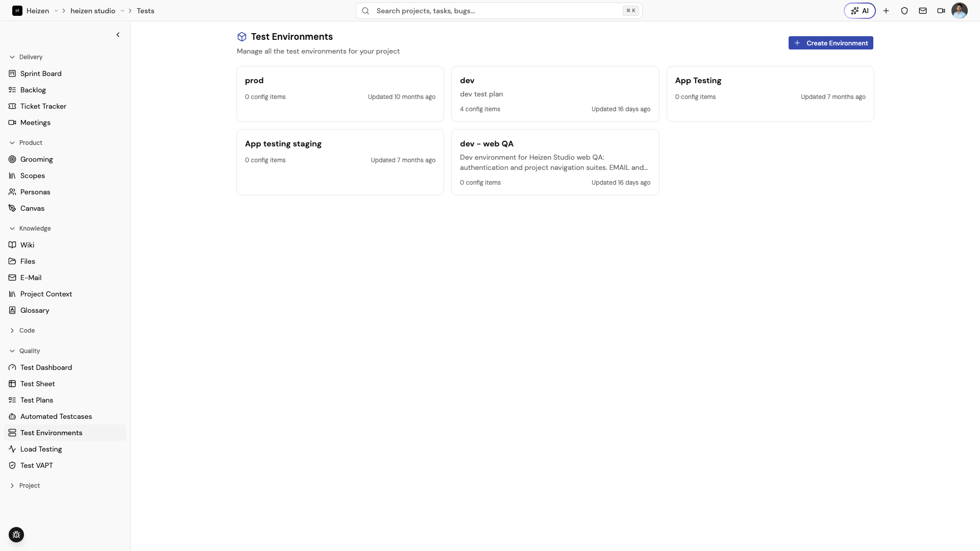Collapse the sidebar with the chevron arrow
The image size is (980, 551).
pos(118,35)
